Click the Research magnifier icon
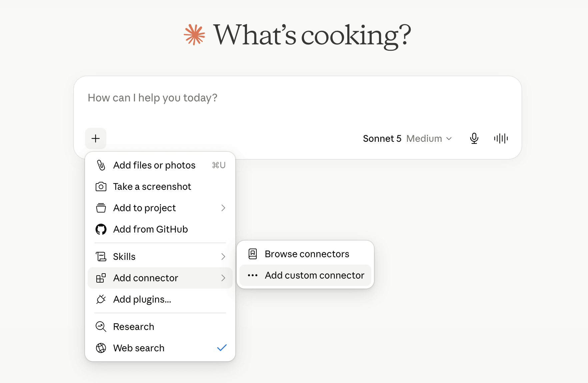Image resolution: width=588 pixels, height=383 pixels. coord(101,327)
